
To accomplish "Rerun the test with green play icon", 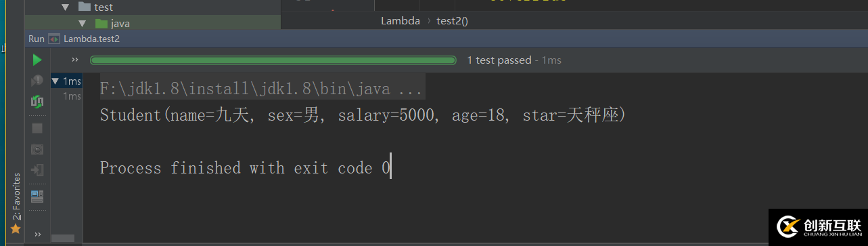I will click(37, 60).
